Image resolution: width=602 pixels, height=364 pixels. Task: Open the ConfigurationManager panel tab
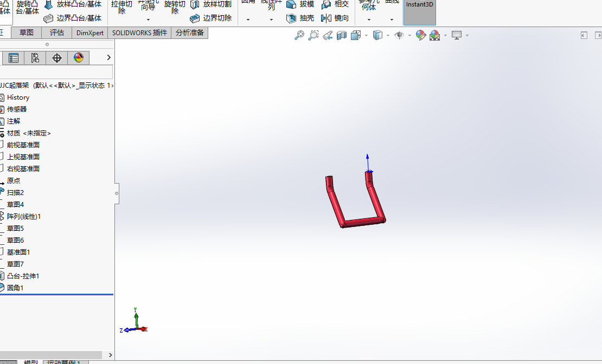35,58
